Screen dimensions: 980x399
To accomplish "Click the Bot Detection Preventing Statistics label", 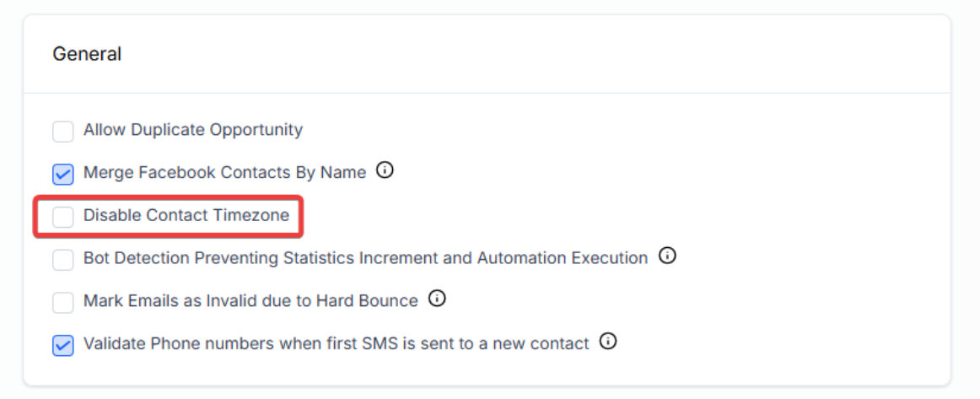I will coord(365,258).
